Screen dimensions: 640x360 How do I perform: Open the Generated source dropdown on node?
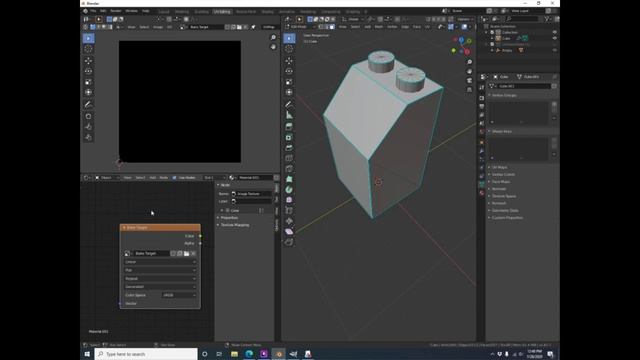click(160, 287)
